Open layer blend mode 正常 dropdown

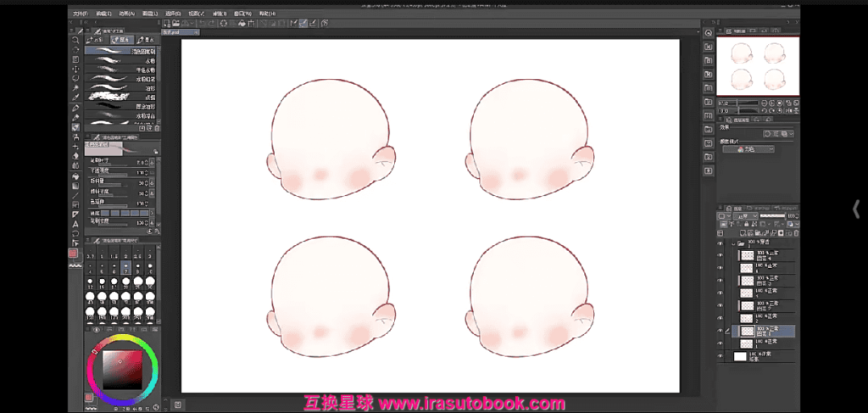(746, 215)
